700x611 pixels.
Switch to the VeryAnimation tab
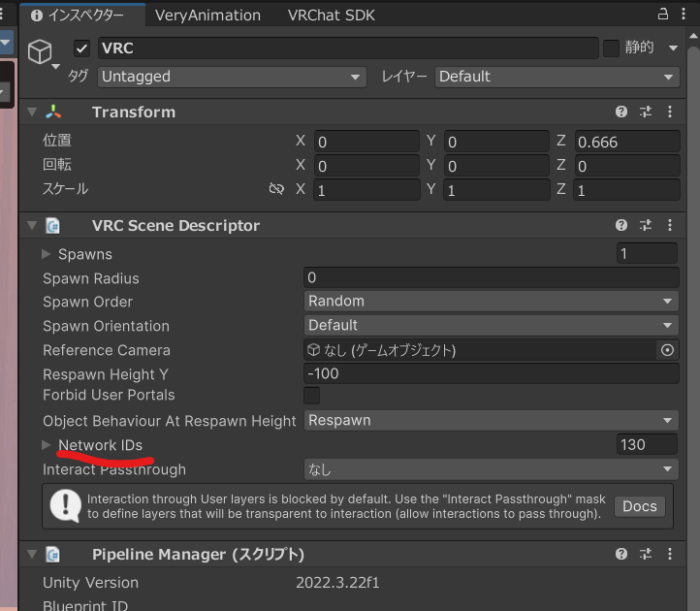(x=207, y=16)
